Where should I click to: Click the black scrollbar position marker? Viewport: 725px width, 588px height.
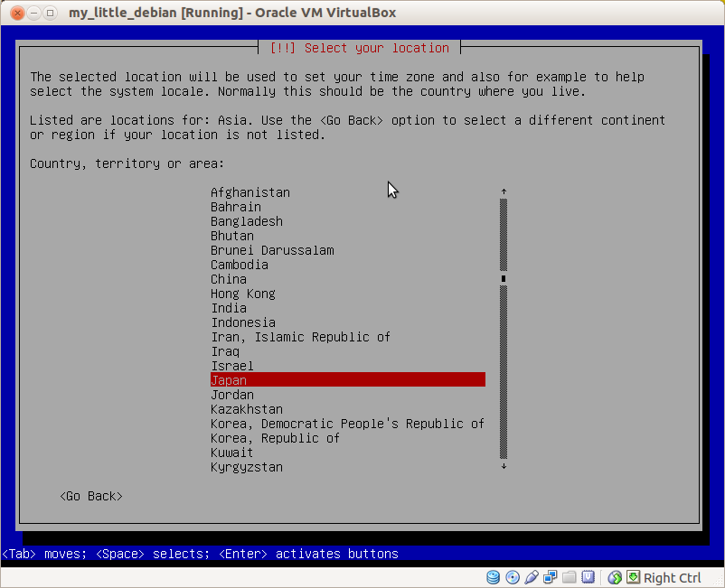coord(504,278)
